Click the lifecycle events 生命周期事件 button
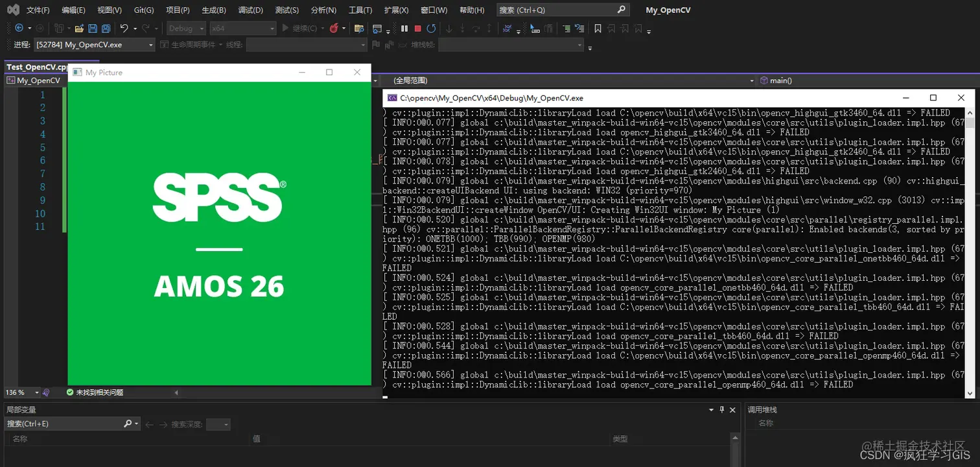 (x=192, y=45)
